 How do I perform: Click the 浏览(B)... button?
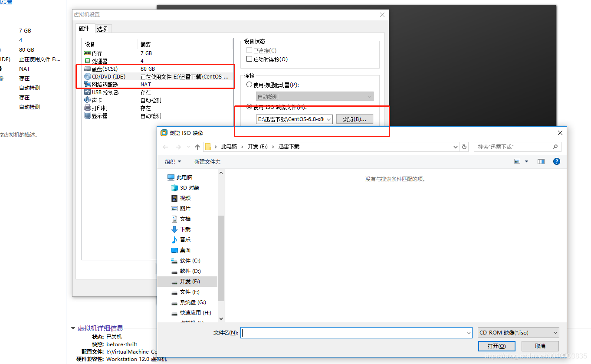point(355,119)
